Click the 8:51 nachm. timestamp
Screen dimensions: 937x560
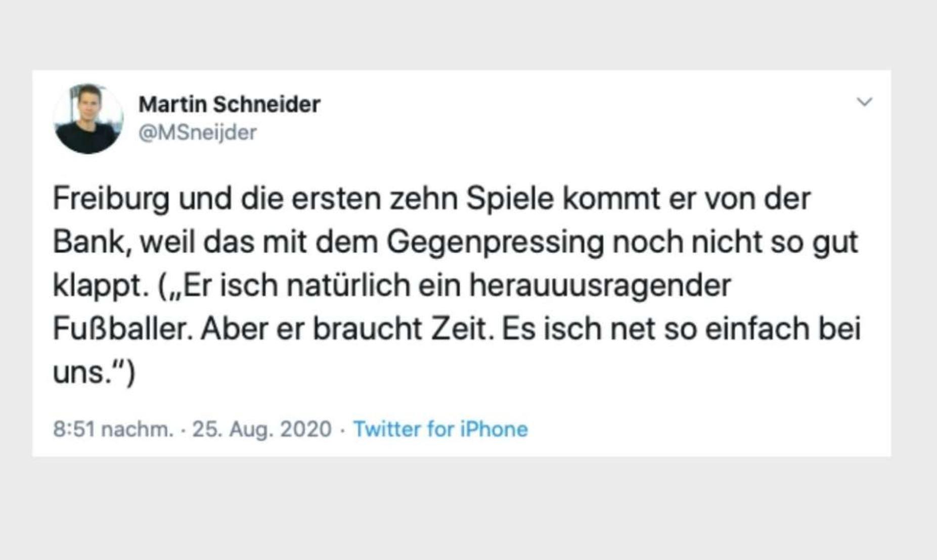click(113, 429)
